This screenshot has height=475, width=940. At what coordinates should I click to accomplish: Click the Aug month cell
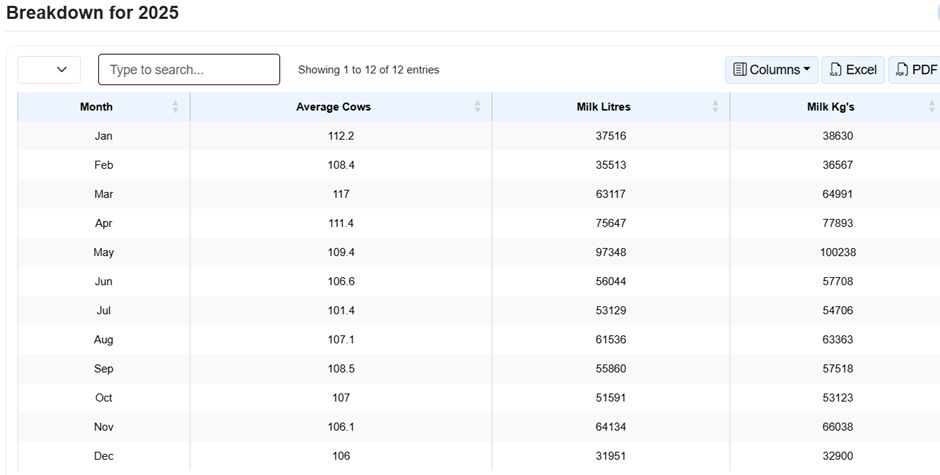click(103, 340)
